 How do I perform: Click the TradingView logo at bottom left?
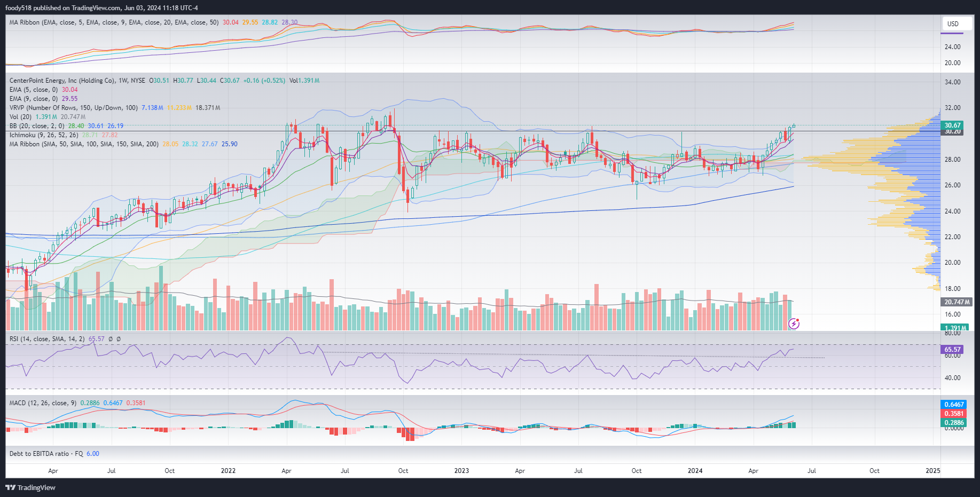pos(30,487)
